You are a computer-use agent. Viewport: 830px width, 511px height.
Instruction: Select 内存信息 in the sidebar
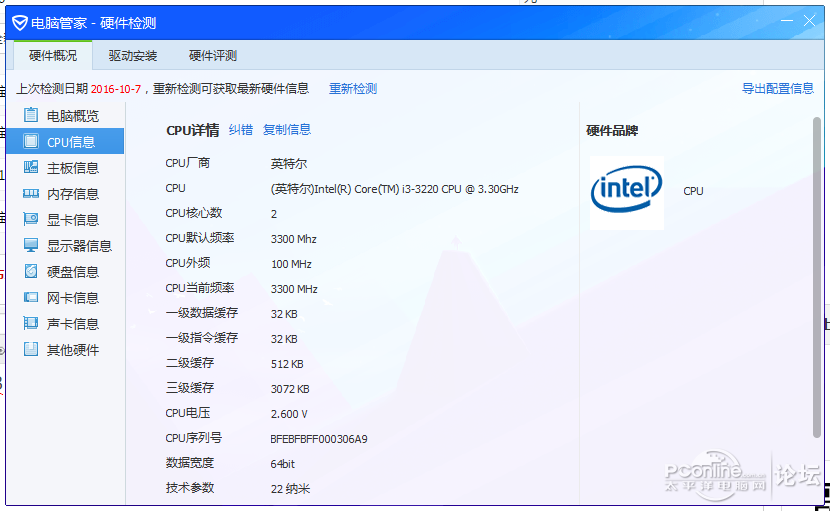(65, 194)
